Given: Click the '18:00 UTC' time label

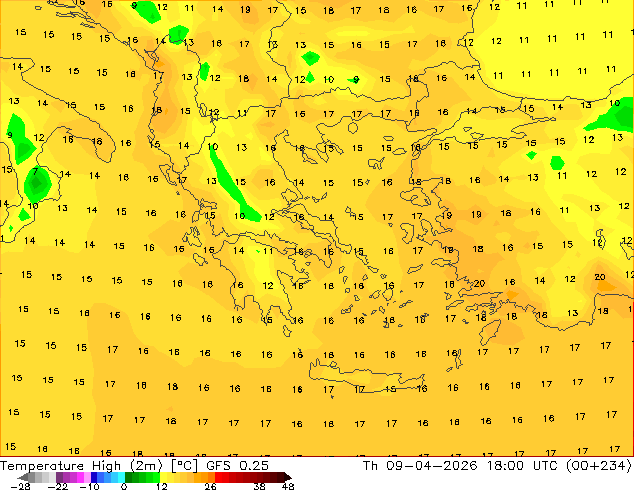Looking at the screenshot, I should pos(524,466).
